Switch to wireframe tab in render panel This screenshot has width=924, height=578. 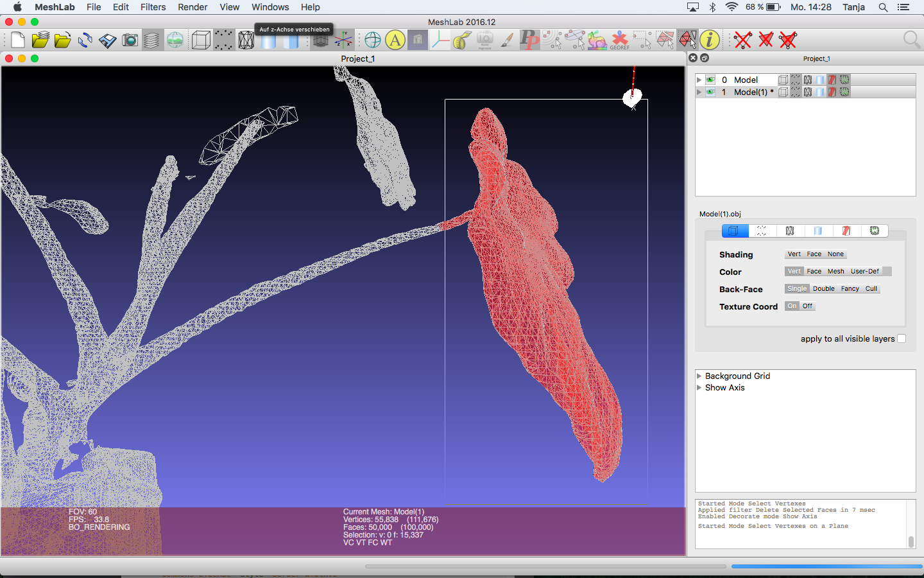tap(790, 231)
